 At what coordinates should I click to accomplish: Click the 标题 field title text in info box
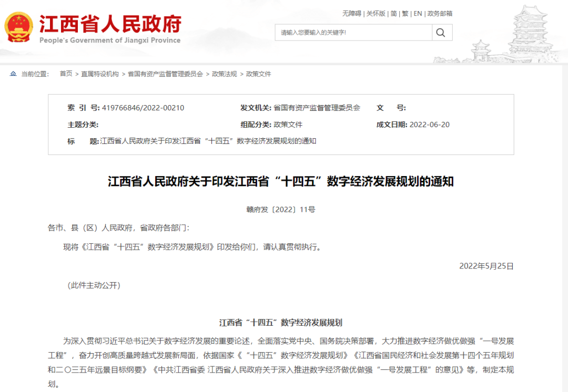point(208,141)
